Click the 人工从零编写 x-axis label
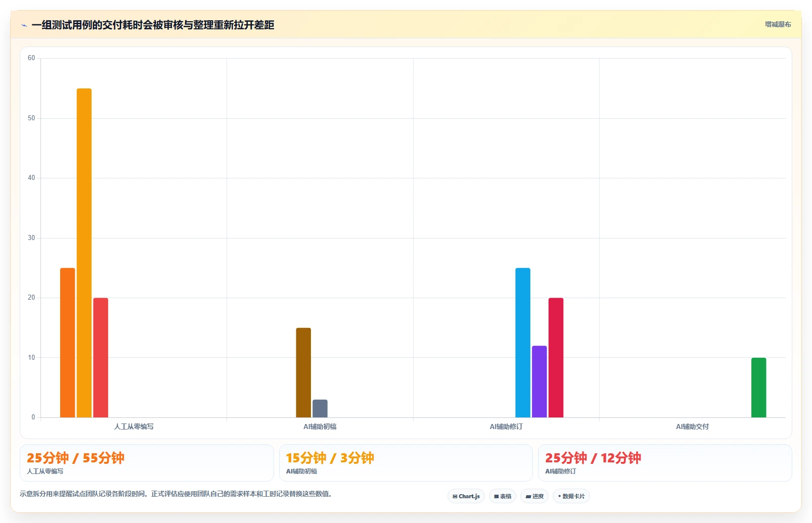Image resolution: width=812 pixels, height=523 pixels. coord(134,426)
